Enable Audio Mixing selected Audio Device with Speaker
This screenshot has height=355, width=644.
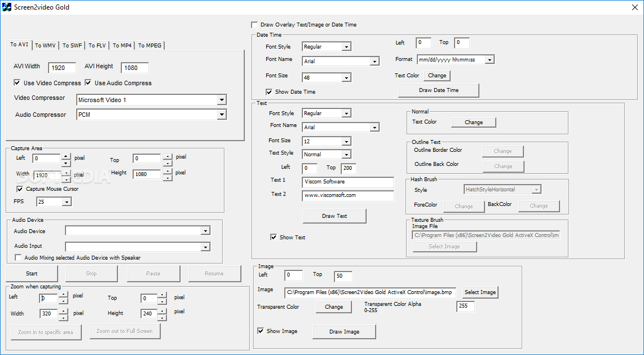click(x=18, y=257)
